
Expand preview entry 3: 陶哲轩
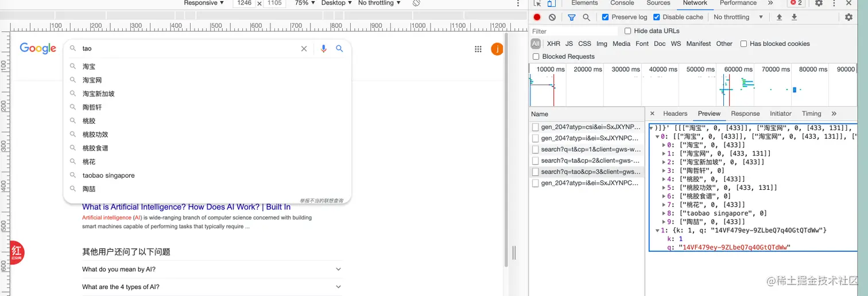pos(664,170)
